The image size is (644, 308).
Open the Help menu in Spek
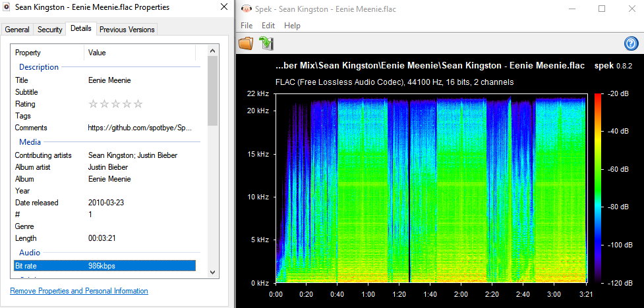[292, 26]
